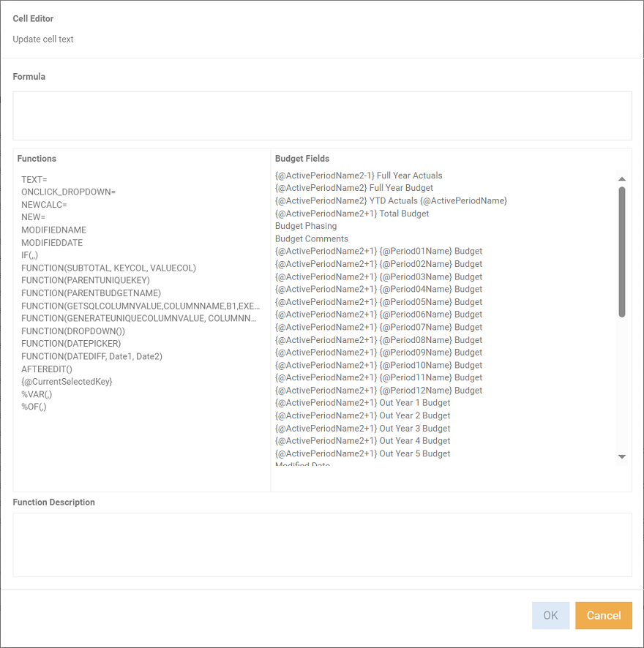Select the AFTEREDIT() entry
Image resolution: width=644 pixels, height=648 pixels.
point(45,369)
